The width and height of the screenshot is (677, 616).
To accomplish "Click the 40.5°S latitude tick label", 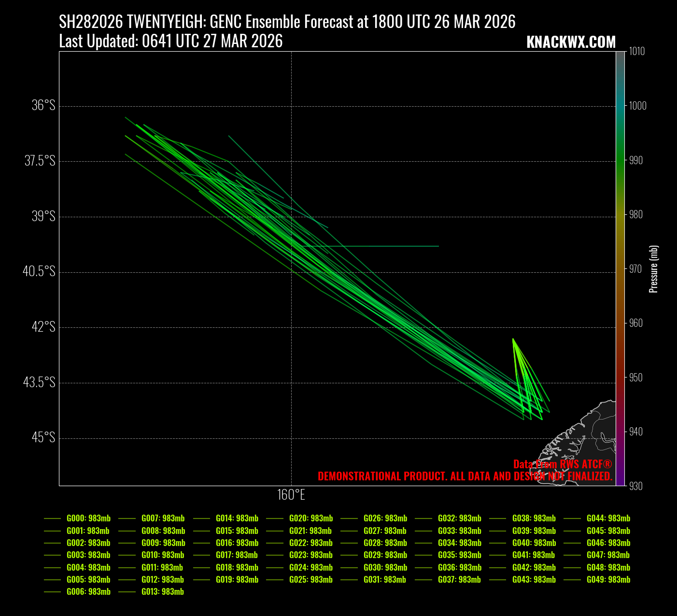I will click(39, 272).
